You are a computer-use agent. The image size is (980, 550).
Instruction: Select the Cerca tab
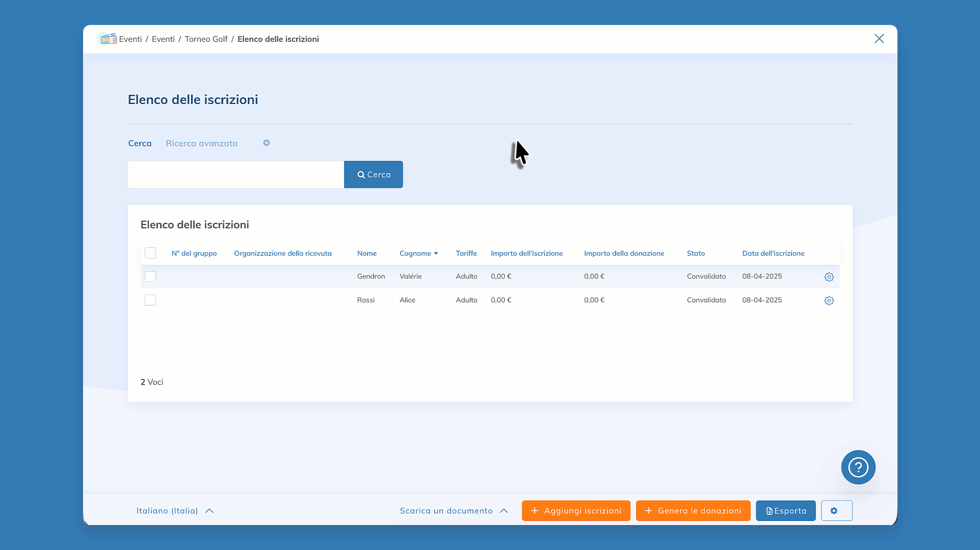coord(140,143)
